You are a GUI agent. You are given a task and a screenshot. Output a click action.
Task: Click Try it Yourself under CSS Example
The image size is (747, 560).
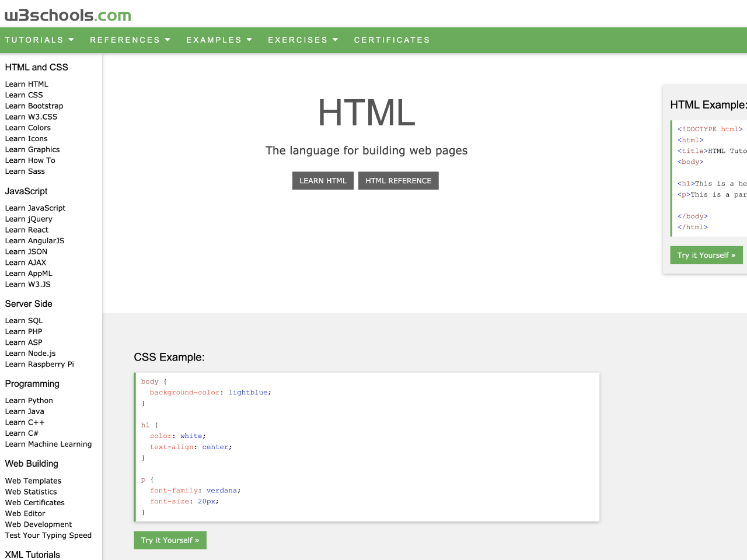pyautogui.click(x=170, y=540)
